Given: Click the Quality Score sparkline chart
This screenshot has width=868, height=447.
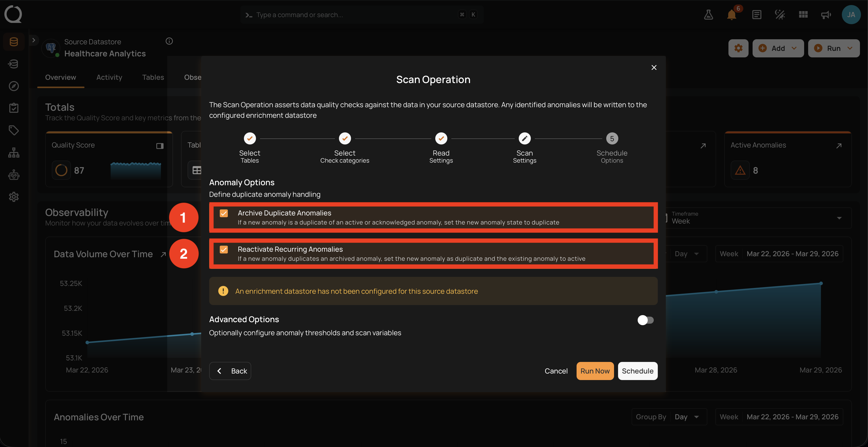Looking at the screenshot, I should coord(136,171).
